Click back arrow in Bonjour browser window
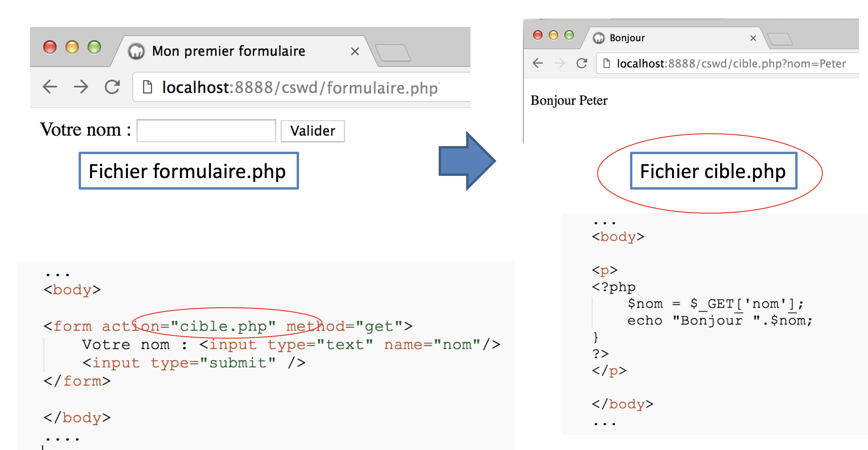The width and height of the screenshot is (868, 450). point(538,63)
